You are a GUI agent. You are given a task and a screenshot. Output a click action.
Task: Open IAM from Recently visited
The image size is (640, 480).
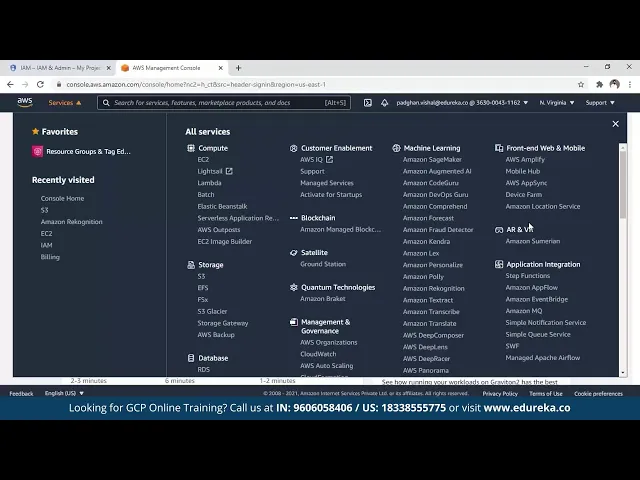[x=47, y=245]
